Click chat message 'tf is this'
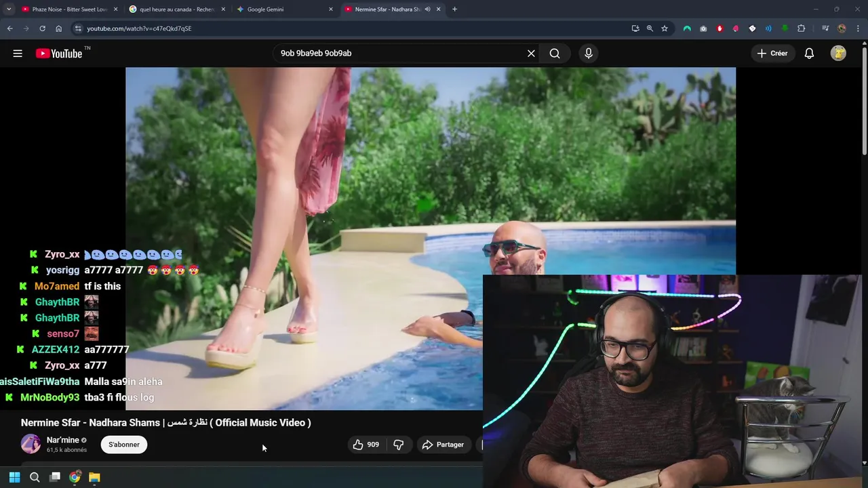Viewport: 868px width, 488px height. [102, 286]
